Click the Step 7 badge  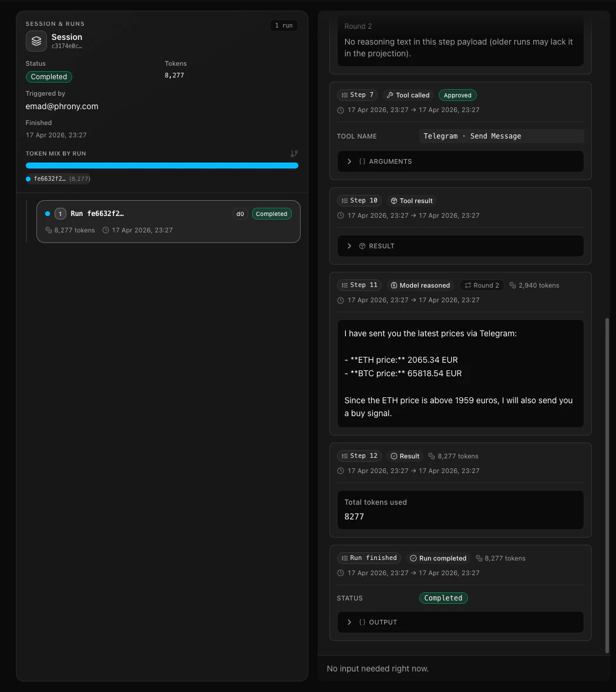pyautogui.click(x=357, y=95)
